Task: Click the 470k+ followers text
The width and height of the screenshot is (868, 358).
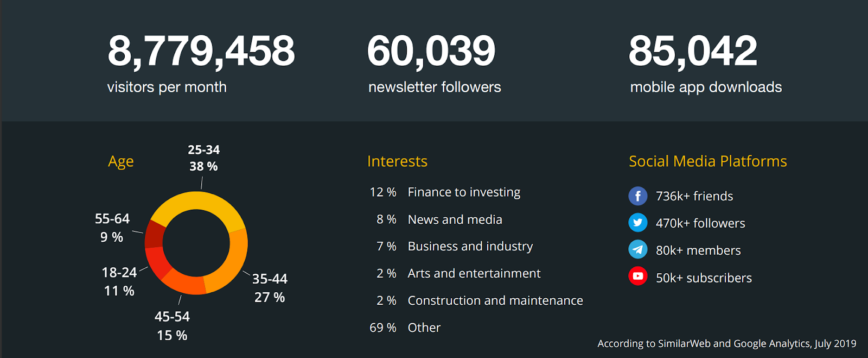Action: 700,223
